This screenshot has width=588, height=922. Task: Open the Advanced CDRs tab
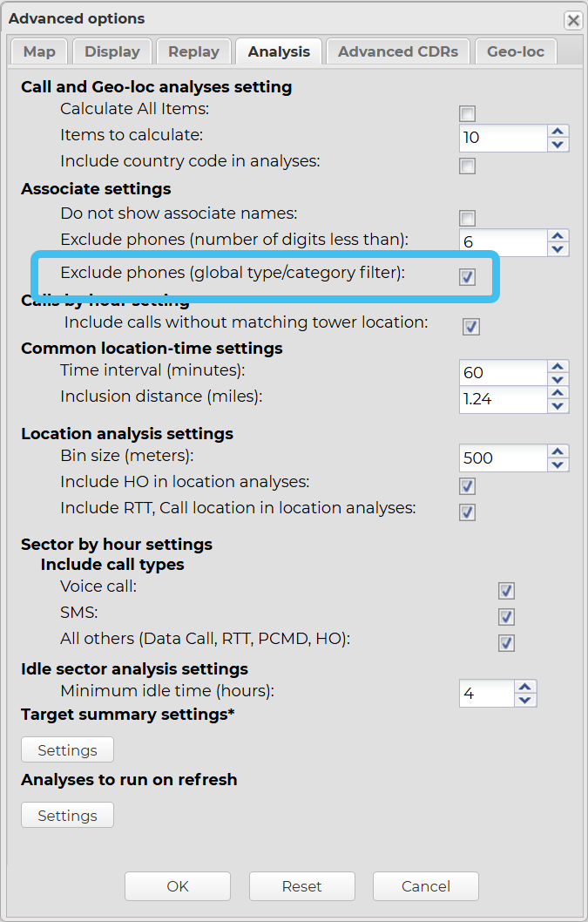click(398, 51)
